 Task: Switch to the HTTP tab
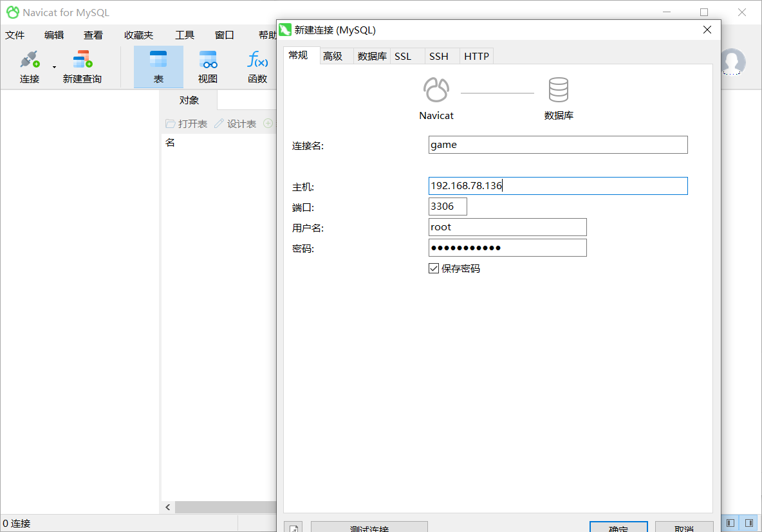click(477, 57)
